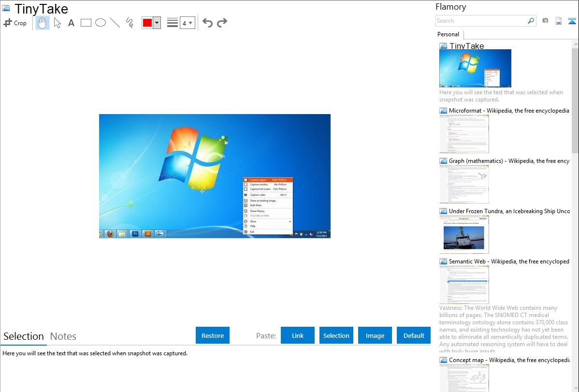
Task: Redo the last annotation
Action: pyautogui.click(x=222, y=23)
